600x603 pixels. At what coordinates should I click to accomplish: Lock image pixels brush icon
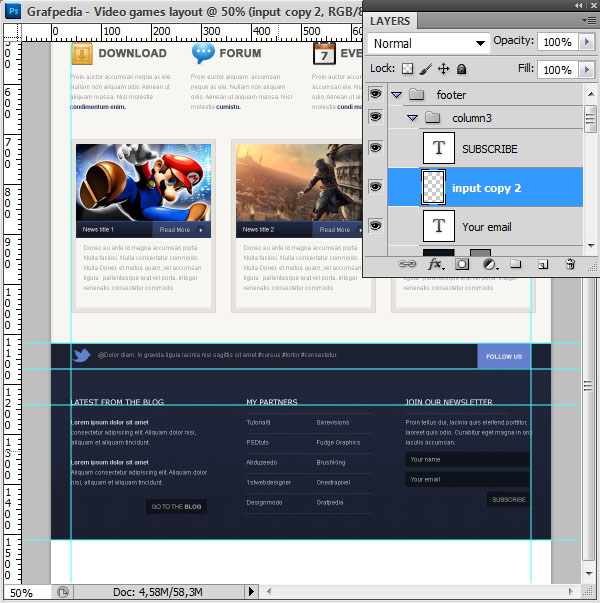click(425, 69)
